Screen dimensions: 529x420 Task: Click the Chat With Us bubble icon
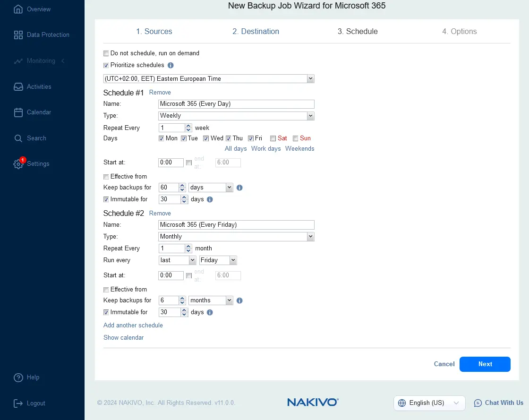478,403
